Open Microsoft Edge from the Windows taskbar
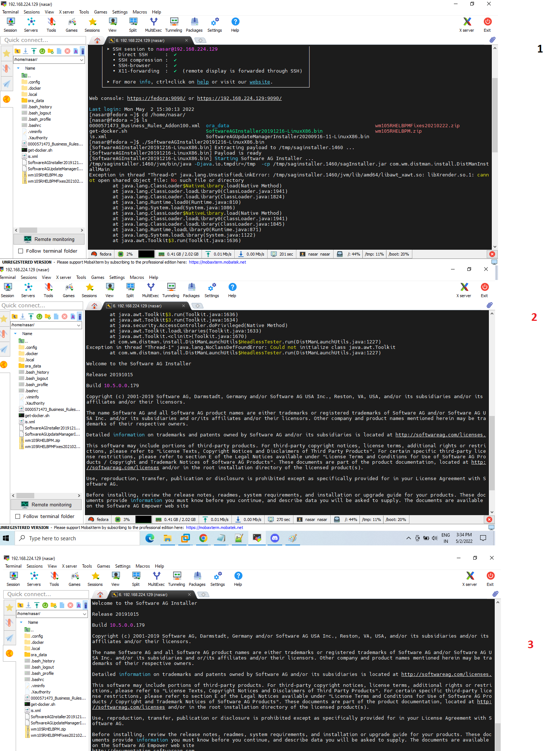This screenshot has width=560, height=751. [150, 538]
